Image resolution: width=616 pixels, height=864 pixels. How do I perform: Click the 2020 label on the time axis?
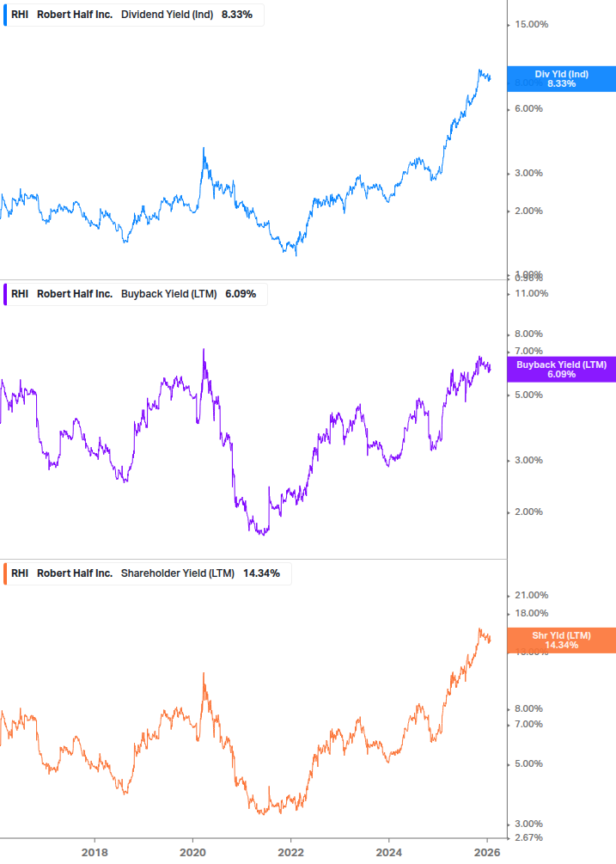(192, 853)
